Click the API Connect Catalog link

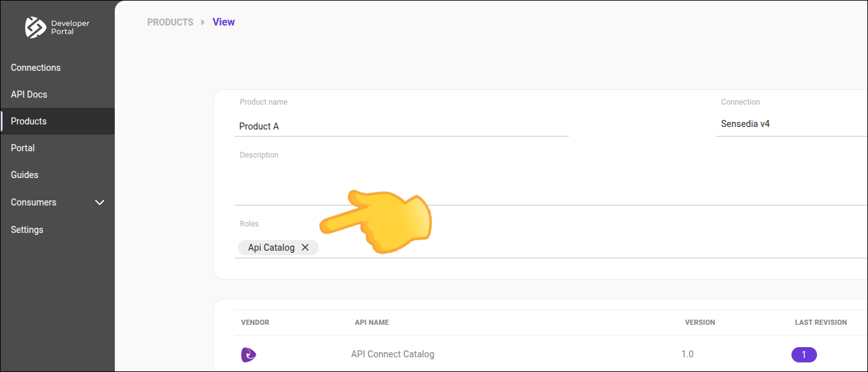(392, 354)
